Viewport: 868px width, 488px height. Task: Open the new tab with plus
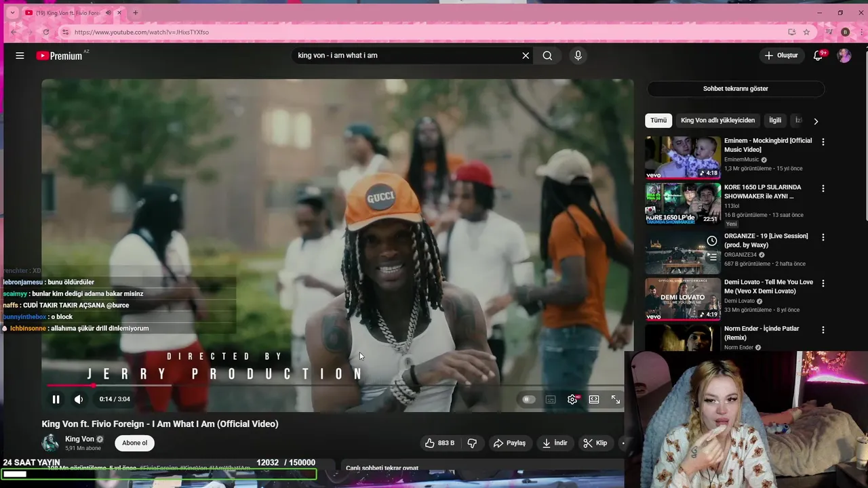[x=135, y=13]
